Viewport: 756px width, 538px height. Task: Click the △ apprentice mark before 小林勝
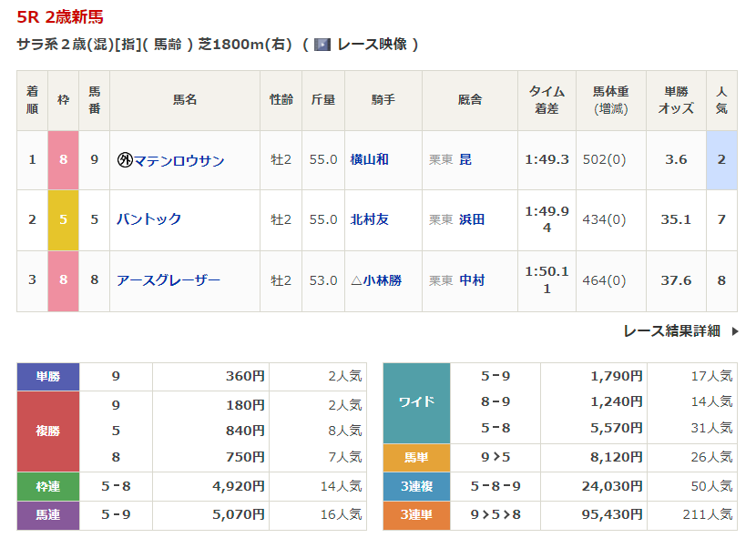[356, 280]
